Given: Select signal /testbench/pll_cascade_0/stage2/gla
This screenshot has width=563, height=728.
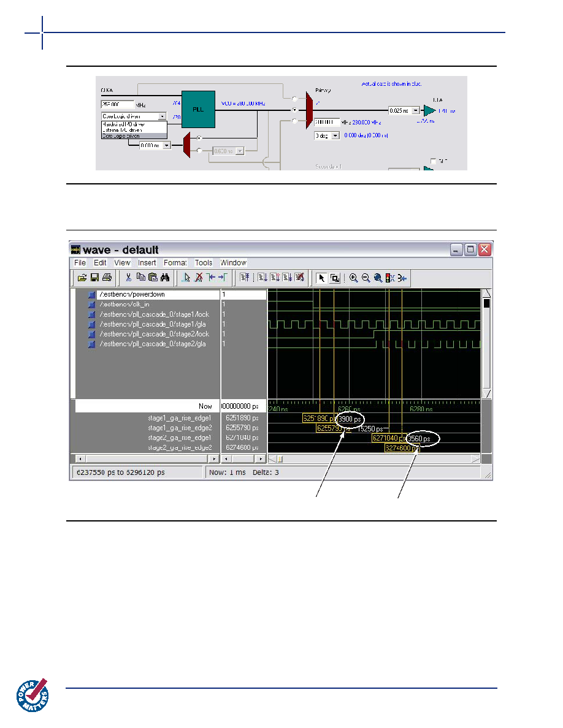Looking at the screenshot, I should [x=152, y=344].
